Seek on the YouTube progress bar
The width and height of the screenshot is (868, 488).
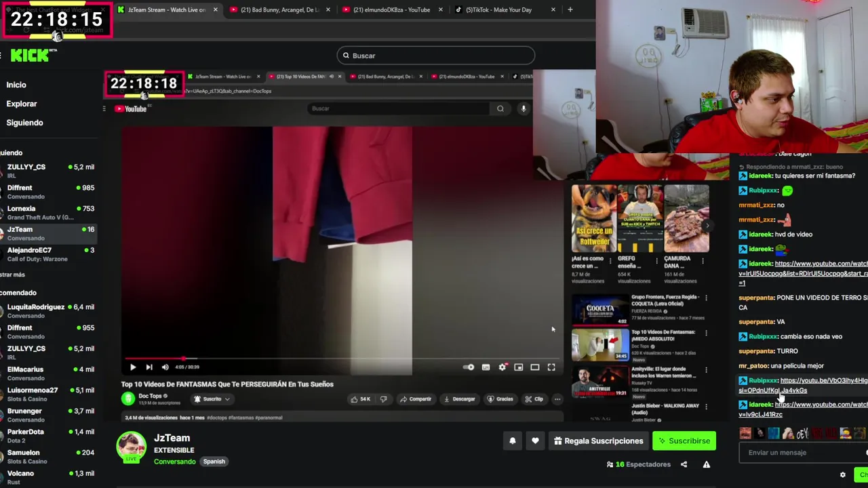point(342,358)
